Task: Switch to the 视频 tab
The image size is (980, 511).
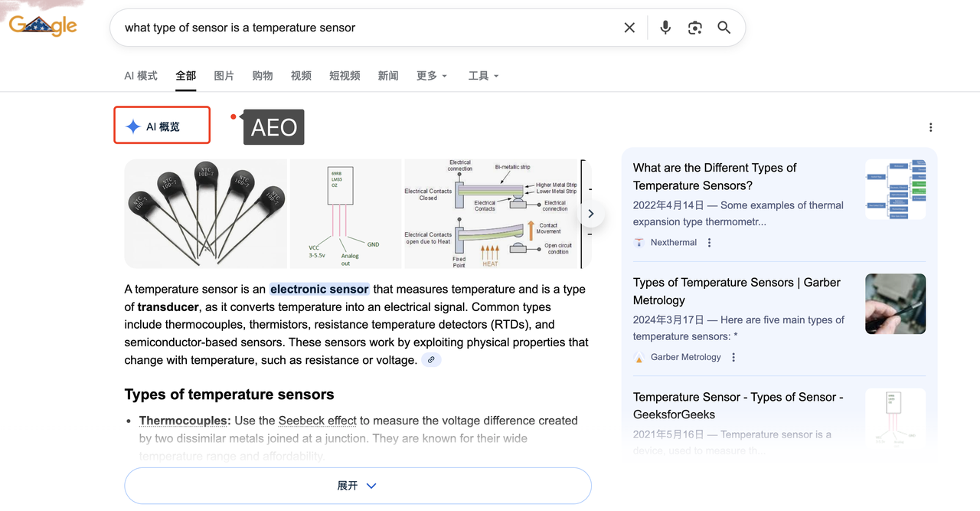Action: (301, 76)
